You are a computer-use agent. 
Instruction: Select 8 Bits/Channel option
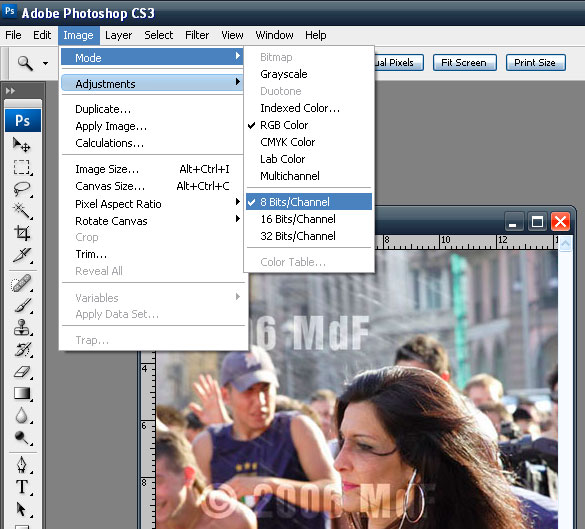point(309,202)
